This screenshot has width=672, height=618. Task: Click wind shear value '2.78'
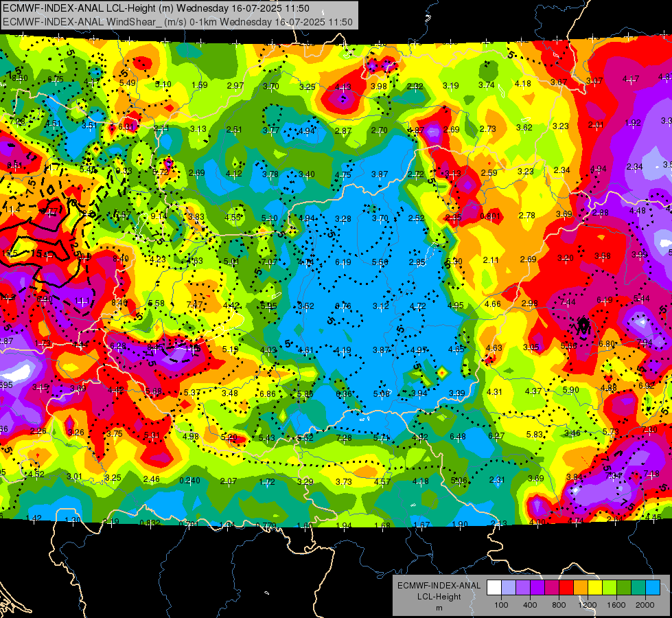526,215
